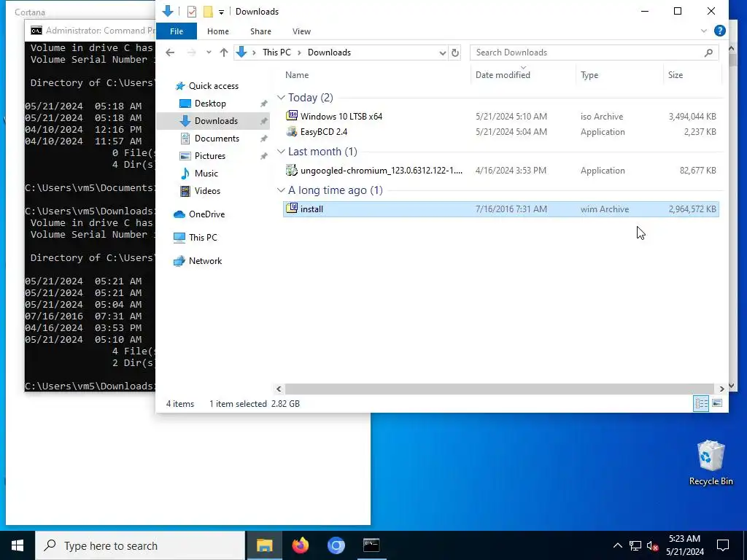Switch to the View ribbon tab

[301, 31]
